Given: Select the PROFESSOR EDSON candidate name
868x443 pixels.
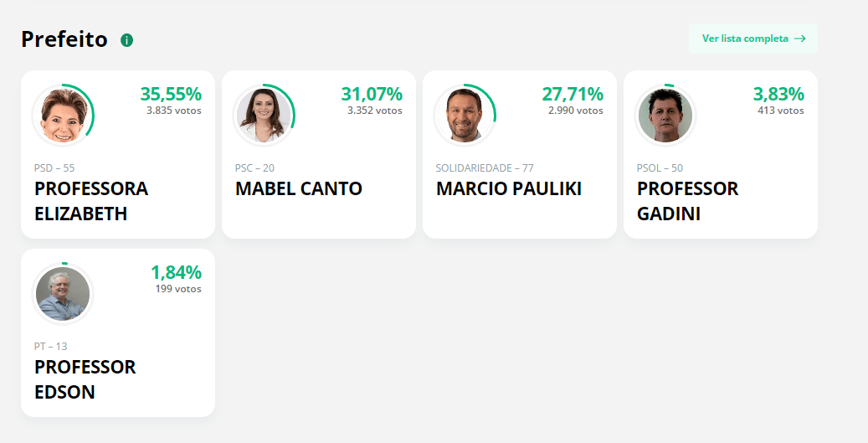Looking at the screenshot, I should pos(85,379).
